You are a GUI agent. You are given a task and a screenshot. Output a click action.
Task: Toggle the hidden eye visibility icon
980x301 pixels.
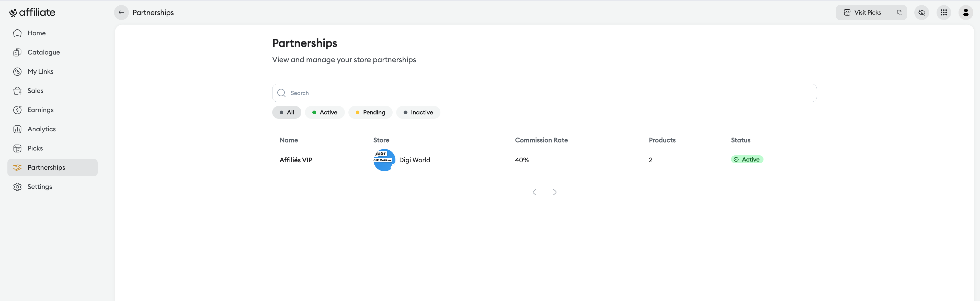click(x=921, y=13)
